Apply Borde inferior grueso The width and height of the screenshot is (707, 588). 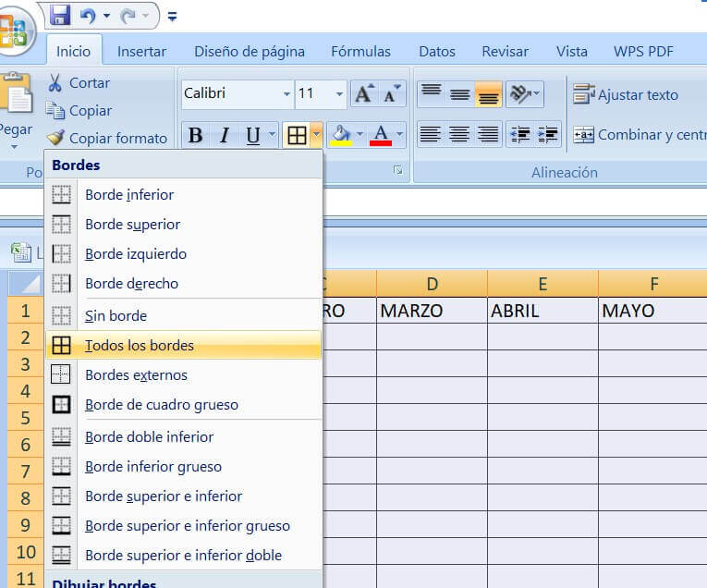point(184,466)
